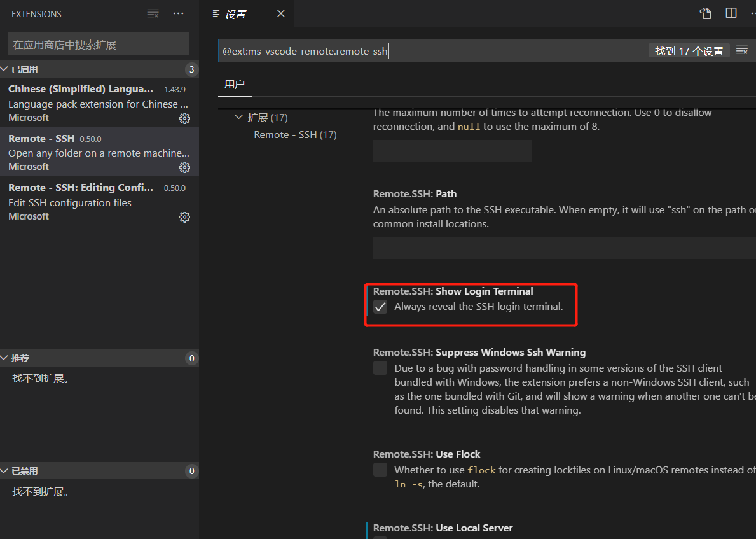
Task: Click the Remote.SSH: Path setting title
Action: (415, 193)
